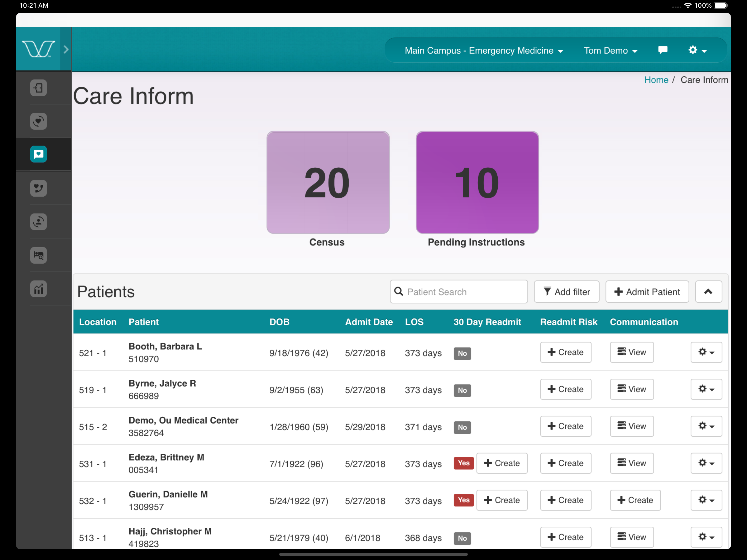
Task: Expand the sidebar with the chevron arrow
Action: click(x=66, y=49)
